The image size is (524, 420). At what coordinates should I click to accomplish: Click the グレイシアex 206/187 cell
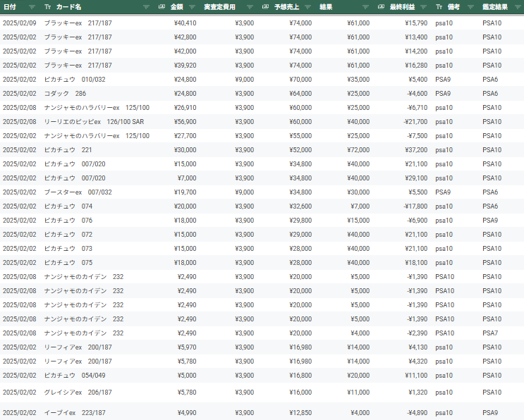78,392
